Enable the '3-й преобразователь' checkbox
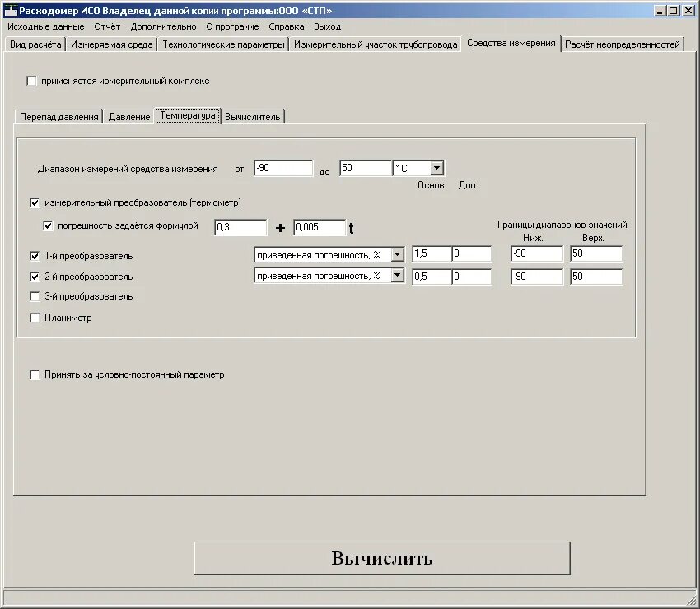The width and height of the screenshot is (700, 609). tap(35, 296)
